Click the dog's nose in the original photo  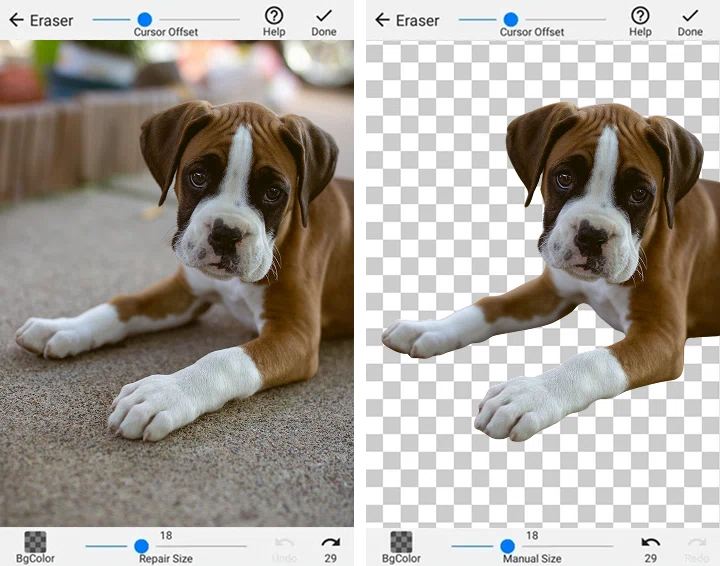(225, 237)
